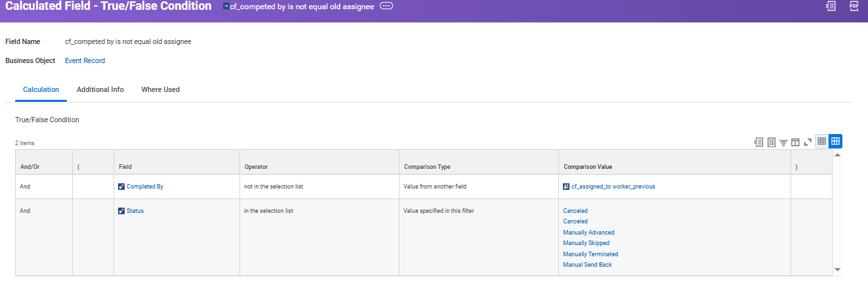Open the cf_assigned_to worker_previous link
The width and height of the screenshot is (868, 295).
click(613, 187)
